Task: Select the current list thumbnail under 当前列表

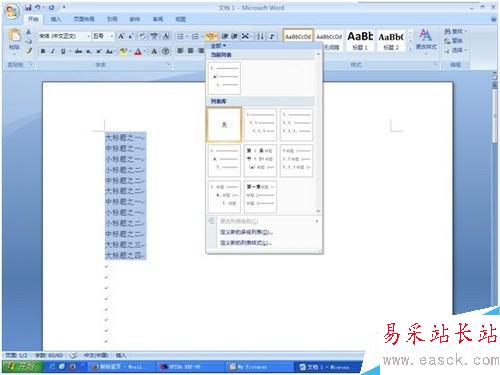Action: pyautogui.click(x=224, y=78)
